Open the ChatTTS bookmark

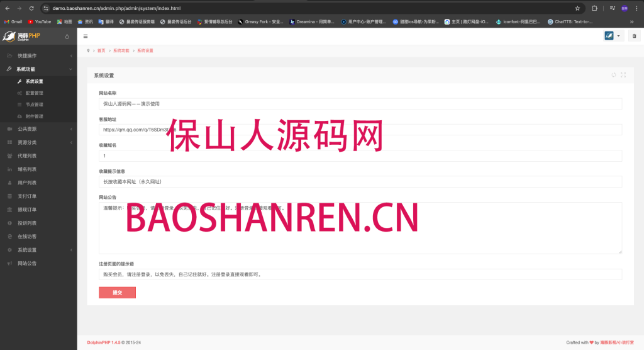point(570,22)
